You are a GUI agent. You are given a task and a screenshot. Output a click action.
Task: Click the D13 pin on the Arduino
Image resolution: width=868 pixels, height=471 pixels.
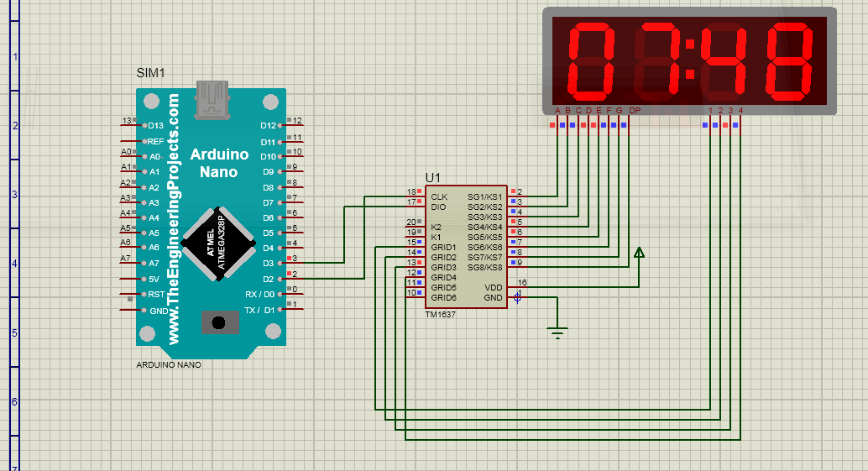(155, 126)
